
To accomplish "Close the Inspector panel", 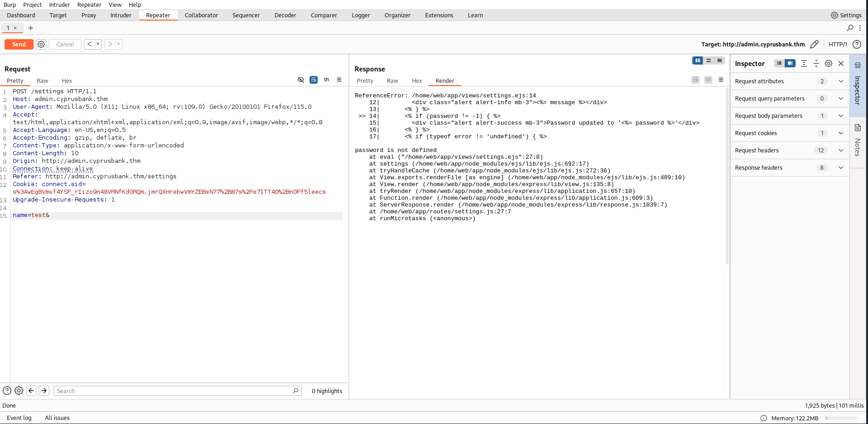I will (x=841, y=63).
